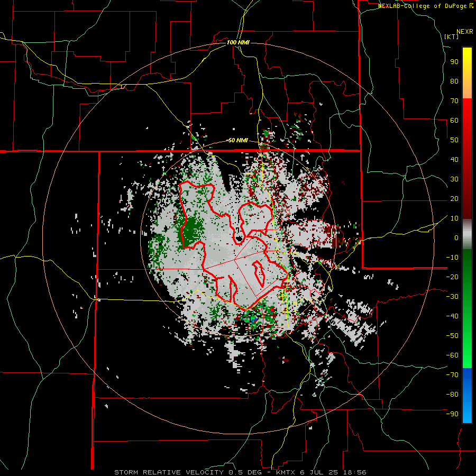Select the "-20" value on velocity scale
This screenshot has width=476, height=476.
pos(452,277)
